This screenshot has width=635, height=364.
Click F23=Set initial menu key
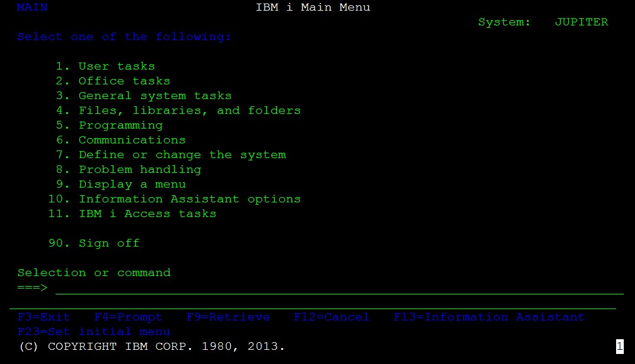[94, 332]
